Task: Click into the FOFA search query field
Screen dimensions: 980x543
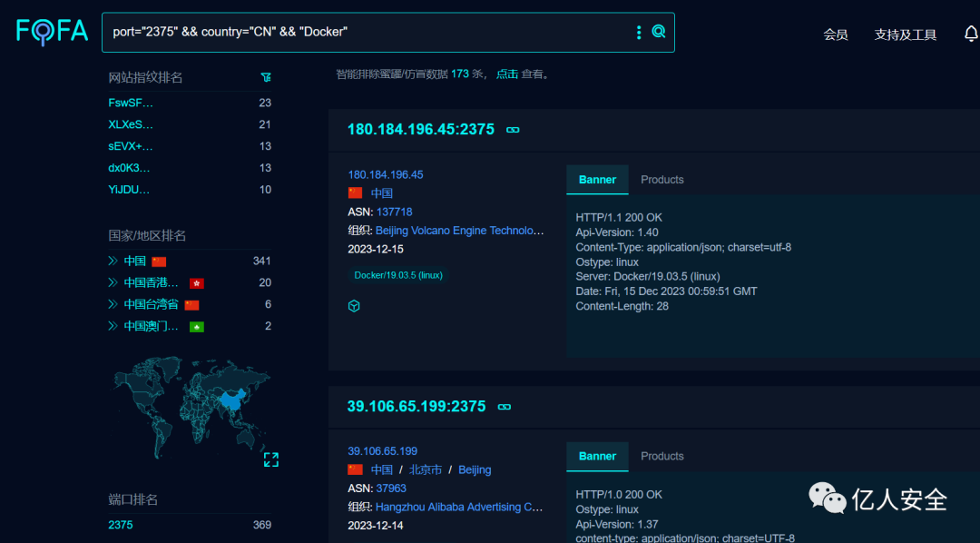Action: click(368, 32)
